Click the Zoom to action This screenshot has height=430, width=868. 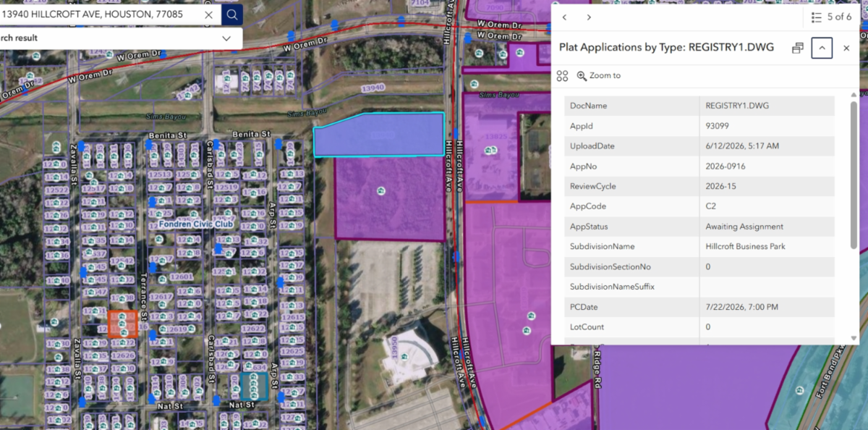(599, 76)
